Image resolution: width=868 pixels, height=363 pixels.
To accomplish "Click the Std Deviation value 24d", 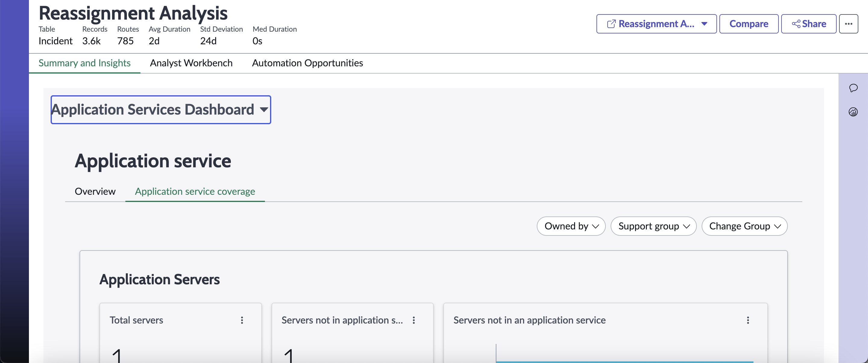I will (208, 41).
